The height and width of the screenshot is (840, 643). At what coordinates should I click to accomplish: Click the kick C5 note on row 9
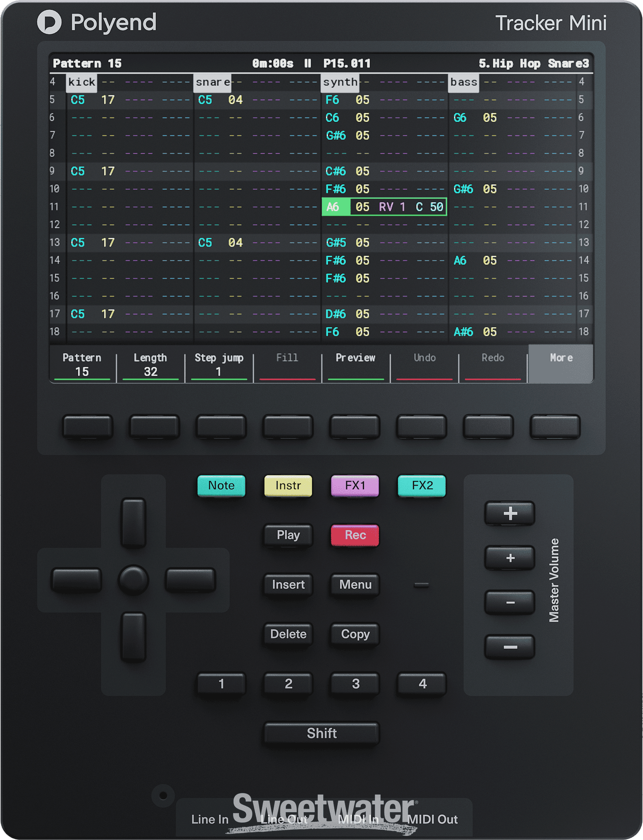tap(78, 171)
